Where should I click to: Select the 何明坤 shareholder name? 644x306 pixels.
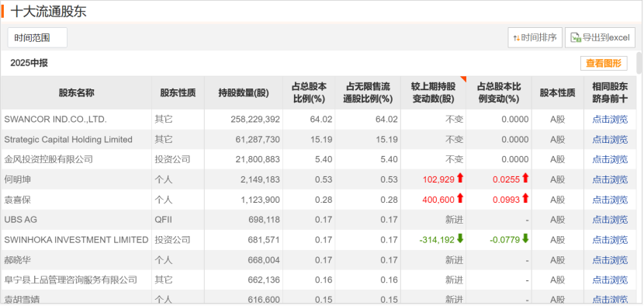(x=18, y=179)
